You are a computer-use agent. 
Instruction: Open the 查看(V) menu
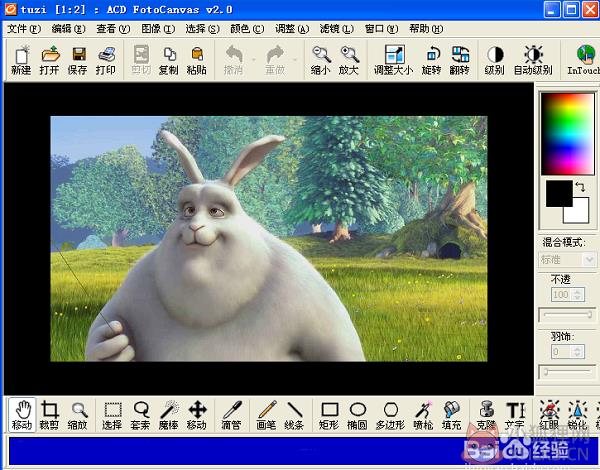(113, 29)
